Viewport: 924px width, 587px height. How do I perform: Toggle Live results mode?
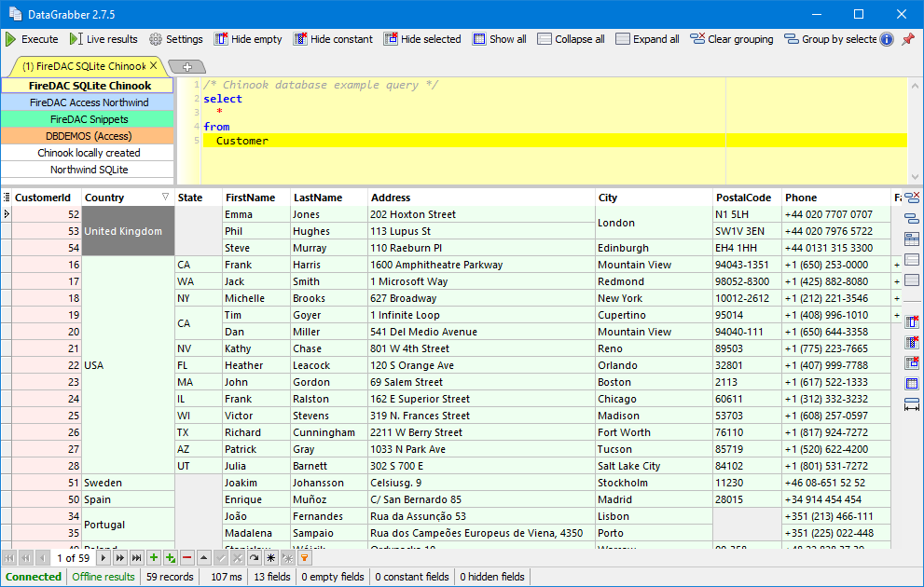tap(103, 39)
